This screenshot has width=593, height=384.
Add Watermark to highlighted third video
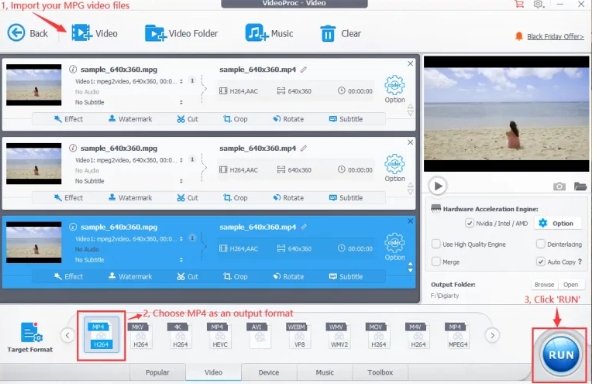point(130,277)
